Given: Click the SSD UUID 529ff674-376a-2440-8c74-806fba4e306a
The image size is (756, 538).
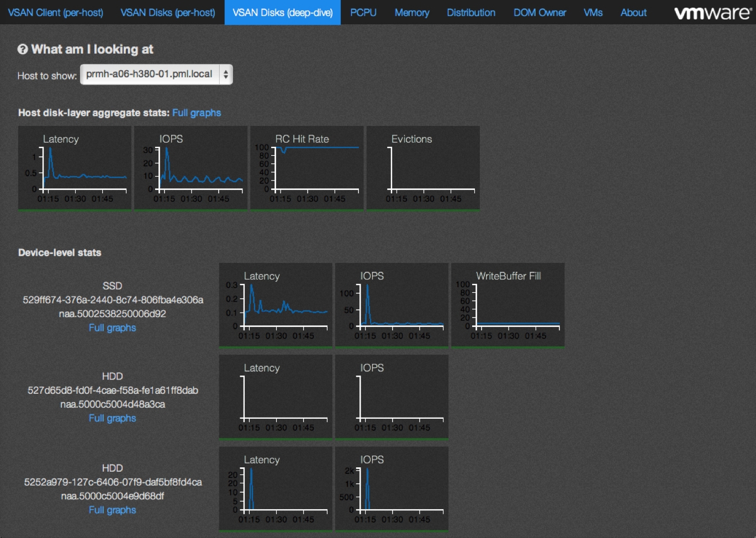Looking at the screenshot, I should 113,300.
